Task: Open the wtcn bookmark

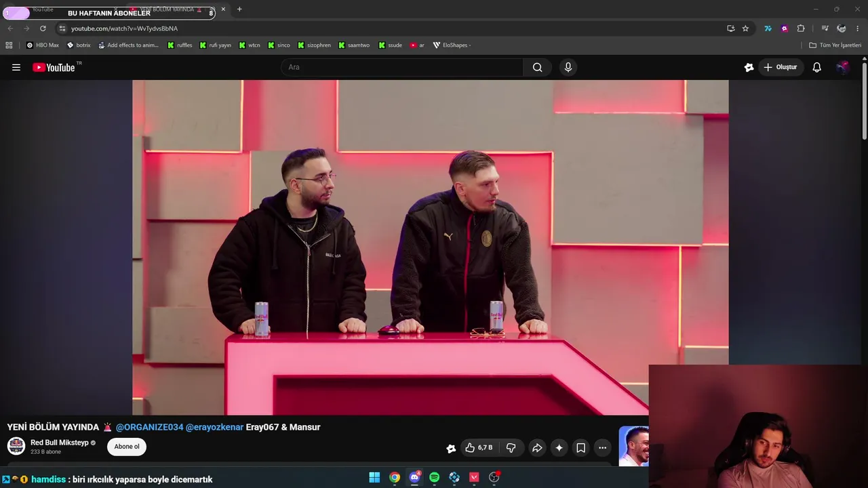Action: coord(250,45)
